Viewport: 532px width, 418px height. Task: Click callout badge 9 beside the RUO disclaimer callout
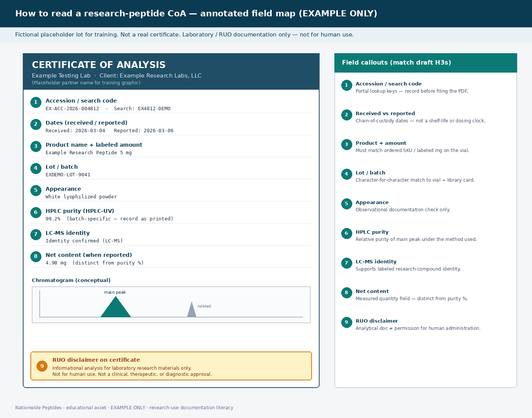click(x=347, y=322)
